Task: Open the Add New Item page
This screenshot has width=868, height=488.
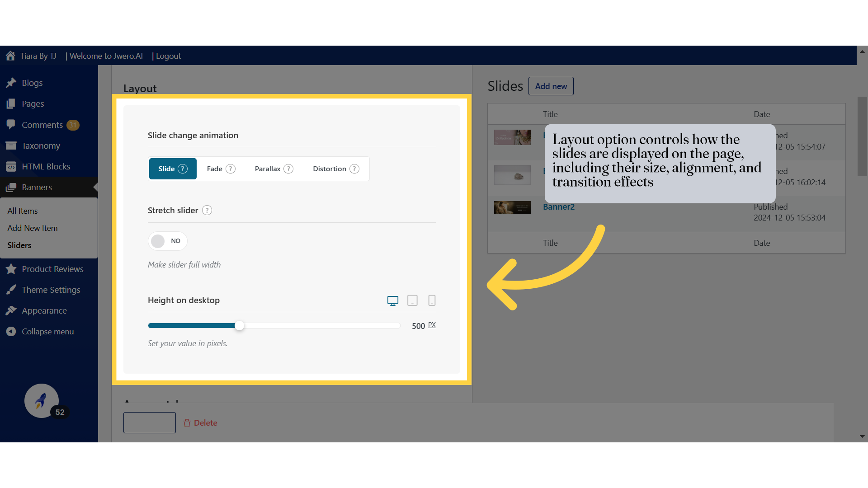Action: click(32, 228)
